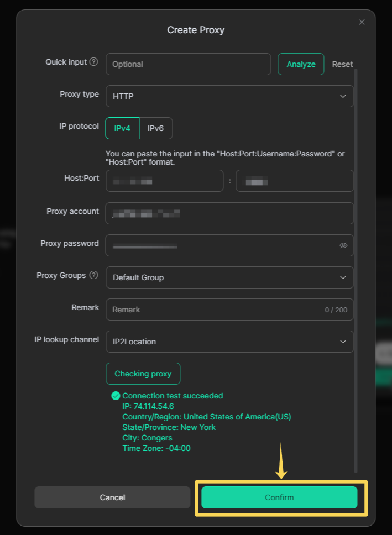Click the Quick input help question mark icon
This screenshot has height=535, width=392.
(94, 62)
